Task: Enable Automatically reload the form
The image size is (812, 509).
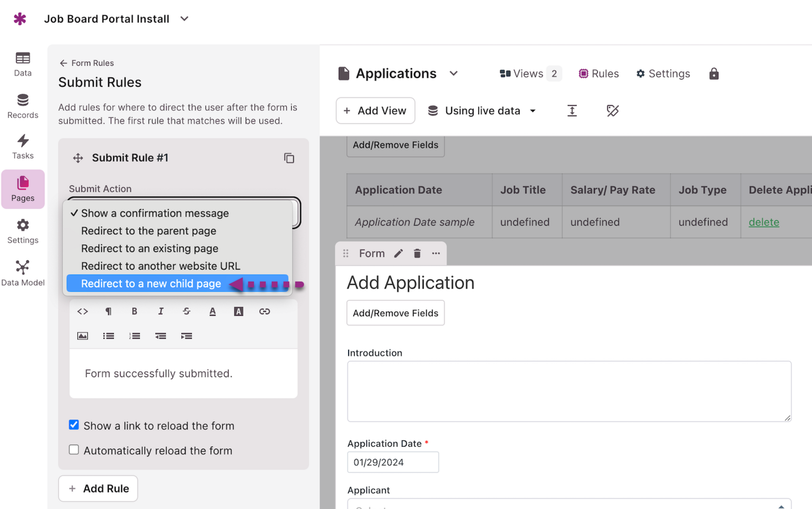Action: pos(74,450)
